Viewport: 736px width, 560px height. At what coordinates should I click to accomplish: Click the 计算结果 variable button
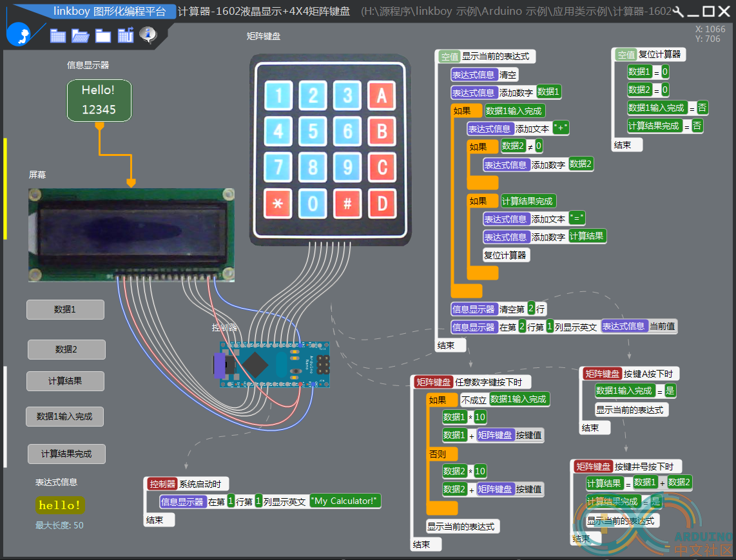[x=65, y=381]
